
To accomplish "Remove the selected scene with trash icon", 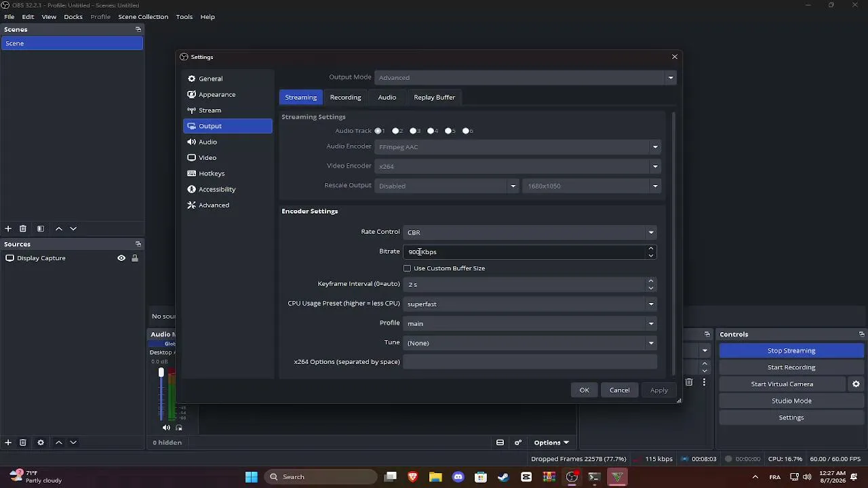I will coord(23,229).
